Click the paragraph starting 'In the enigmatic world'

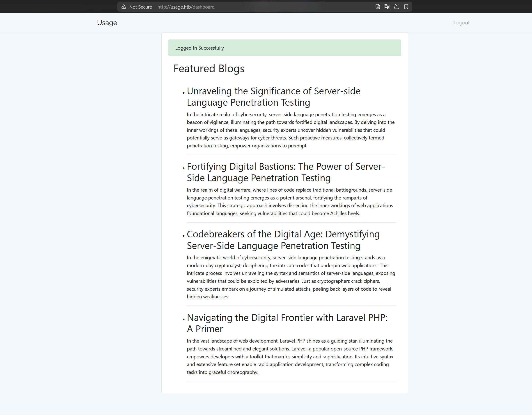tap(290, 277)
